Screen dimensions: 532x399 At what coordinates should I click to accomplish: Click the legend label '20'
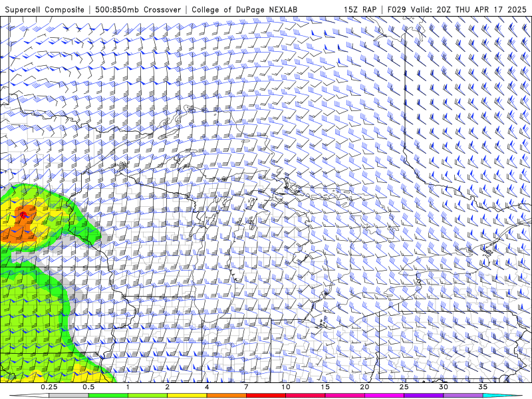click(364, 387)
